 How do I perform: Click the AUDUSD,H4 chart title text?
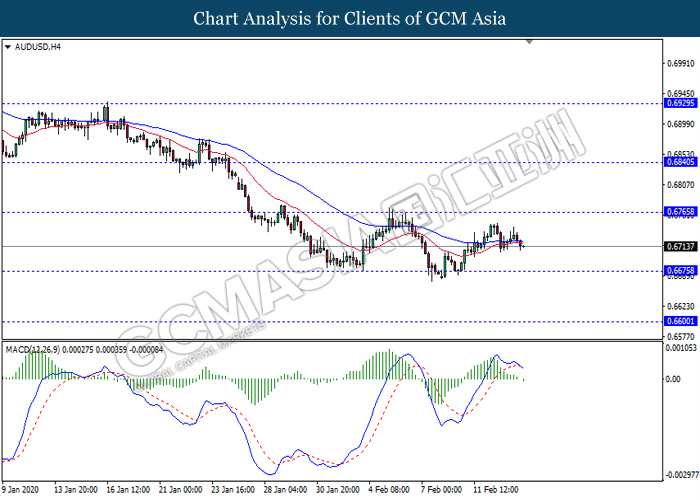coord(38,47)
